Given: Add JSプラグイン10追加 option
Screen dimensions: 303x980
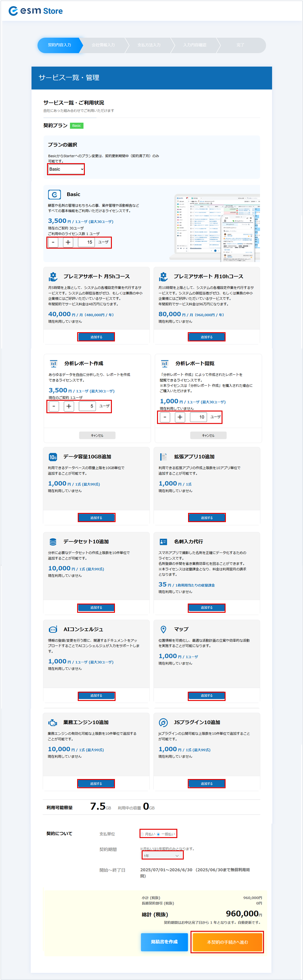Looking at the screenshot, I should point(206,784).
